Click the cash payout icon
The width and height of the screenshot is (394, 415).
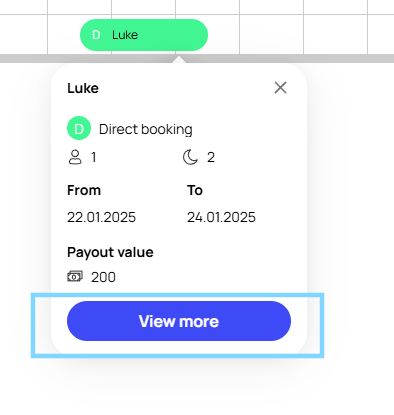click(x=75, y=276)
